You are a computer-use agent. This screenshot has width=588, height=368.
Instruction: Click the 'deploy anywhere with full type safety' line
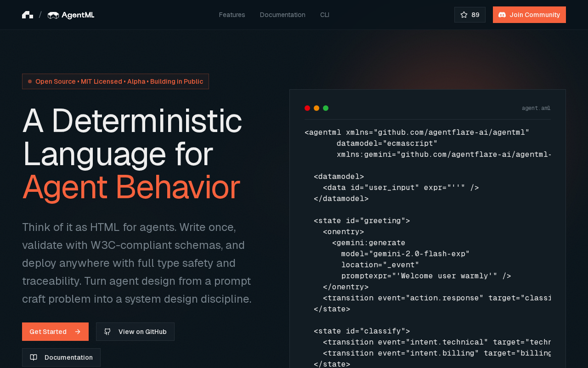[x=129, y=263]
